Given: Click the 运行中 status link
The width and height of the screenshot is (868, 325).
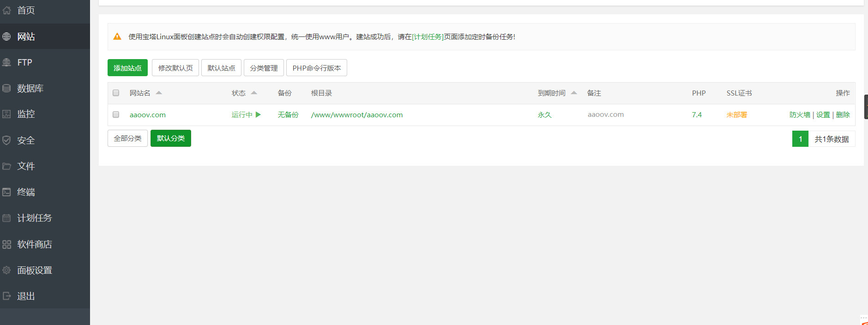Looking at the screenshot, I should 242,114.
